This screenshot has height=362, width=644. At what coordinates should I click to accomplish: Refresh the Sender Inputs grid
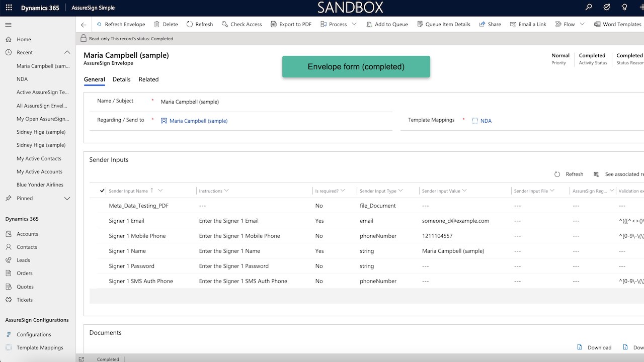569,174
